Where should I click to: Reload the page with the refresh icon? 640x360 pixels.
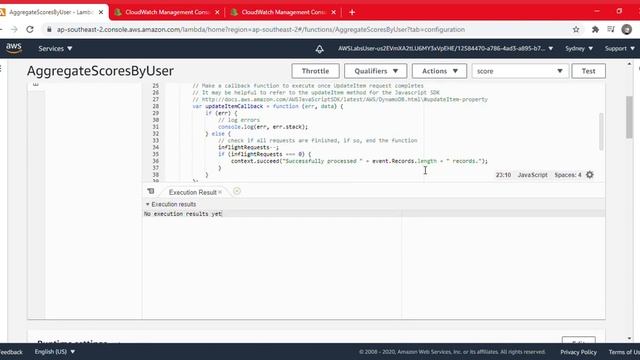click(x=30, y=29)
